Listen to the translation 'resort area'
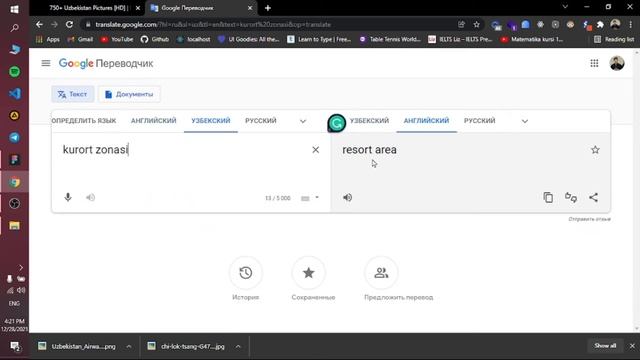Screen dimensions: 640x360 click(x=347, y=198)
